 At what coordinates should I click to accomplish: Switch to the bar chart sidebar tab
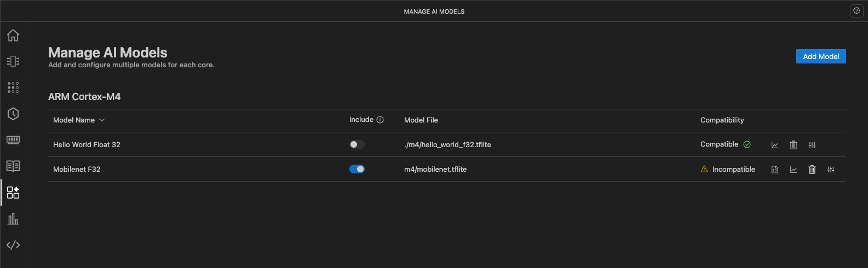click(13, 219)
